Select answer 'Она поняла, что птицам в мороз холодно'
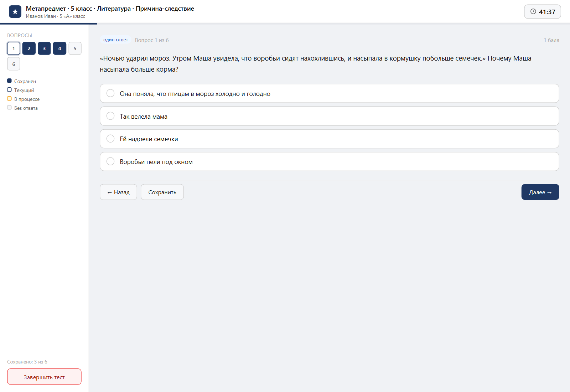 click(329, 93)
